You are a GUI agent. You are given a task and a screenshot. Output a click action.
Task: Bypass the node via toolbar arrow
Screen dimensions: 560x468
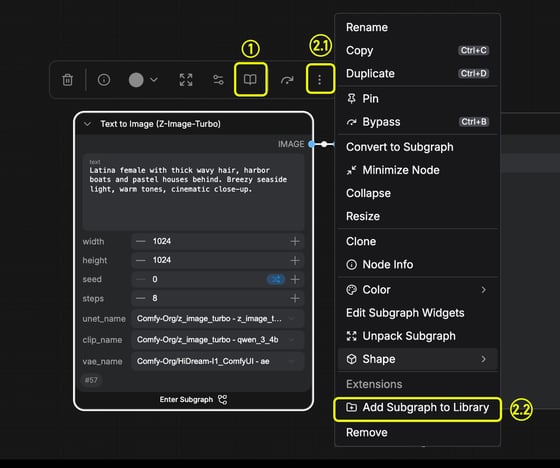point(287,80)
